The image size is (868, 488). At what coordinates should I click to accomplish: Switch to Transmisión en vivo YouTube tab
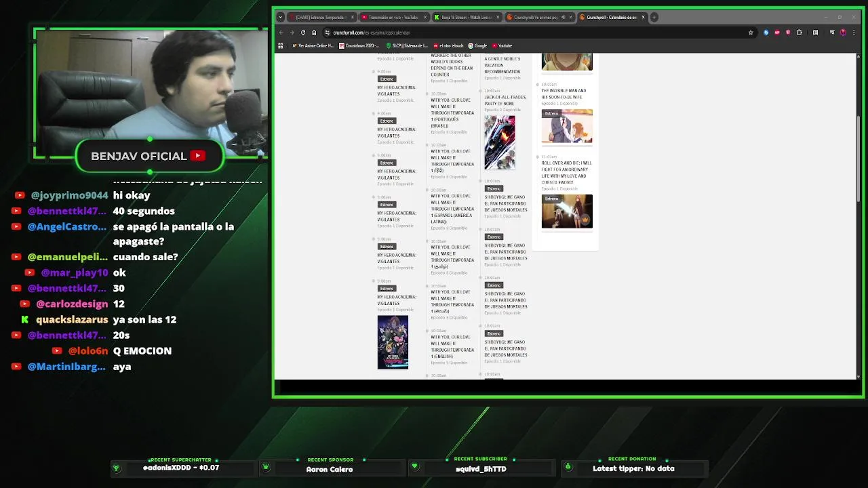[x=394, y=17]
